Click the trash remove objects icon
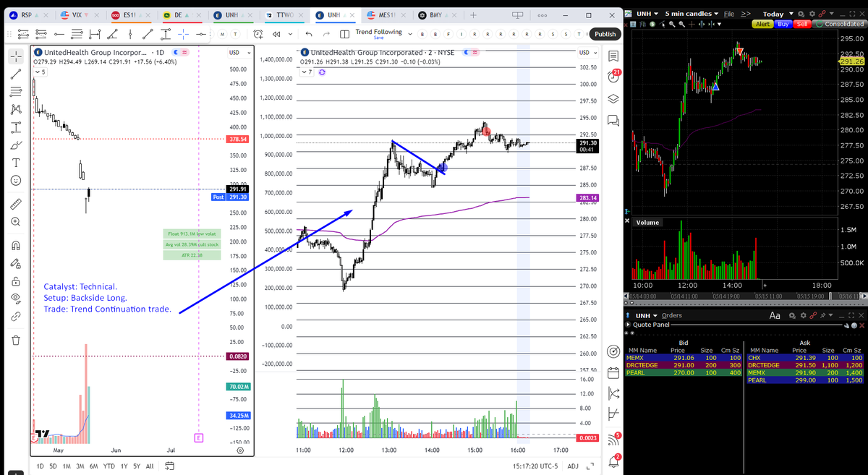This screenshot has width=868, height=475. [15, 340]
